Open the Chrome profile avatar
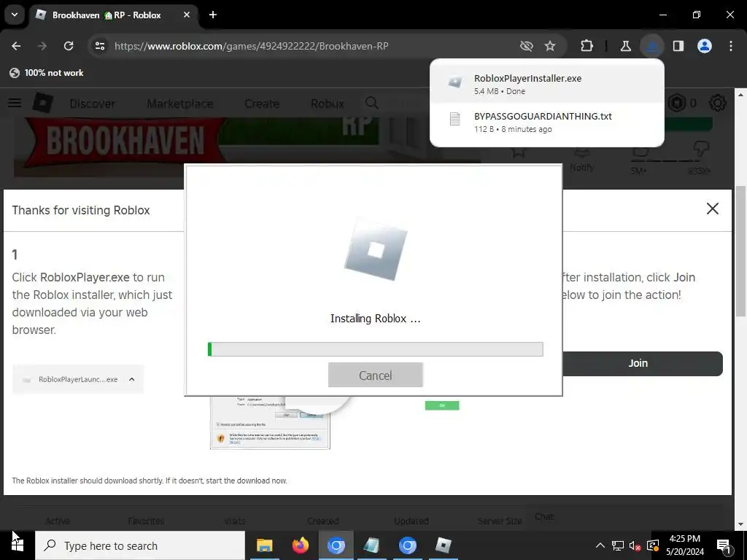The image size is (747, 560). tap(705, 46)
